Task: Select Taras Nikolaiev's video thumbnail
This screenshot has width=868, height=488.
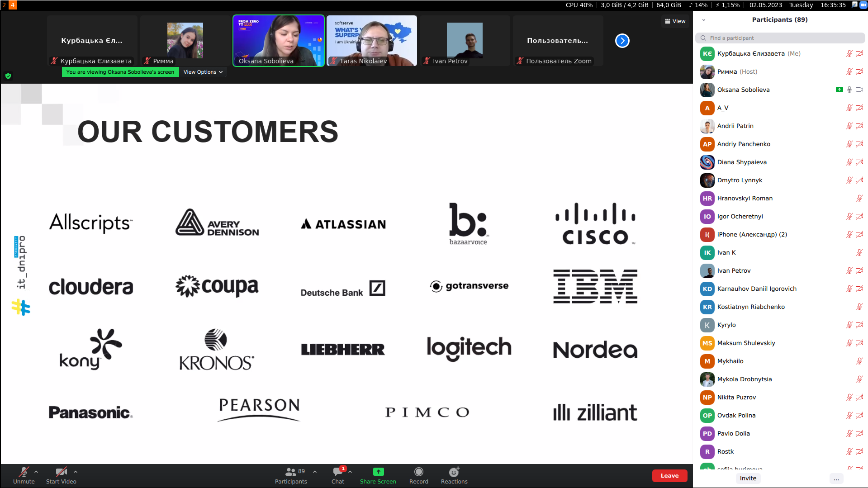Action: (x=372, y=41)
